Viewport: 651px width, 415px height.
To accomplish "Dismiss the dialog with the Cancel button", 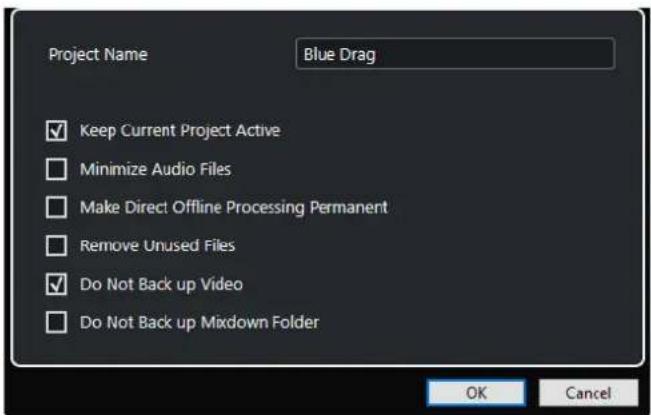I will (x=588, y=393).
